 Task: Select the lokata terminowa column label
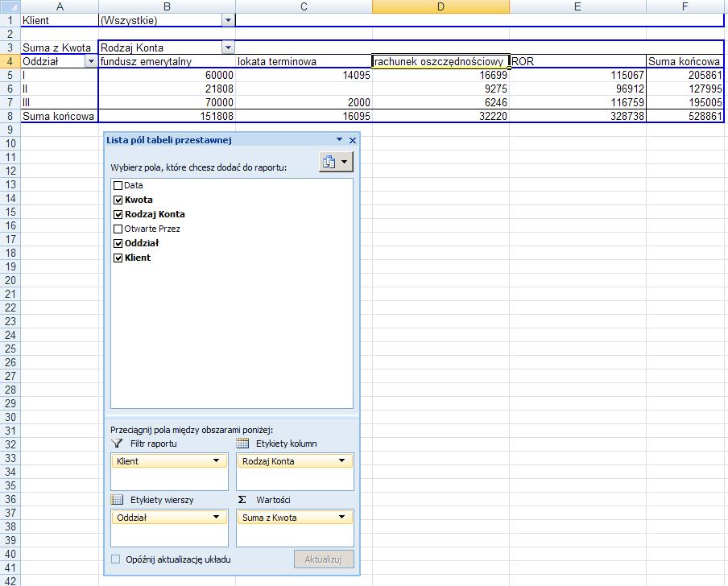[x=304, y=61]
